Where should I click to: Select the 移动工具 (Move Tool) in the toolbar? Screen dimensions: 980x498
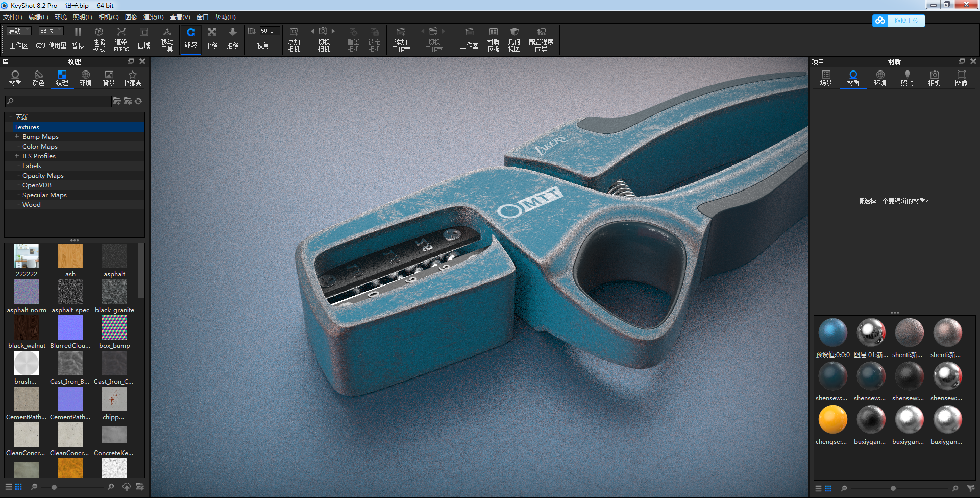tap(168, 40)
